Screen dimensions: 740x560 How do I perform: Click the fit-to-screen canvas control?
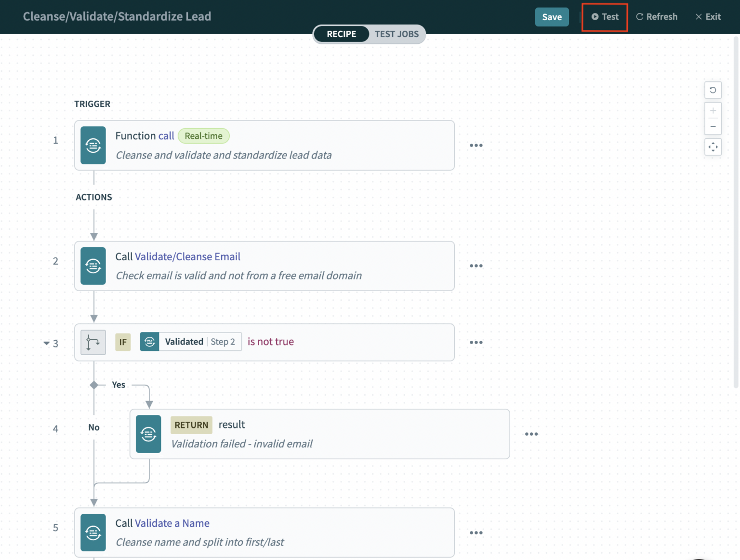(x=713, y=147)
